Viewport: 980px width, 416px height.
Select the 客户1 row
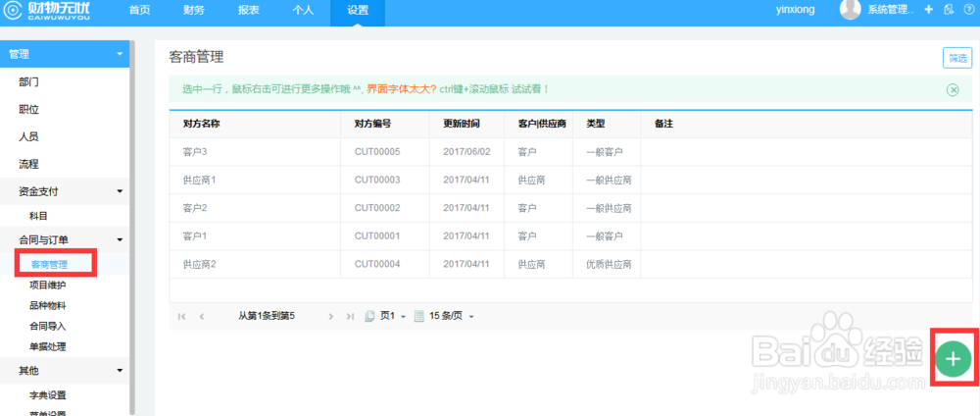[x=570, y=236]
